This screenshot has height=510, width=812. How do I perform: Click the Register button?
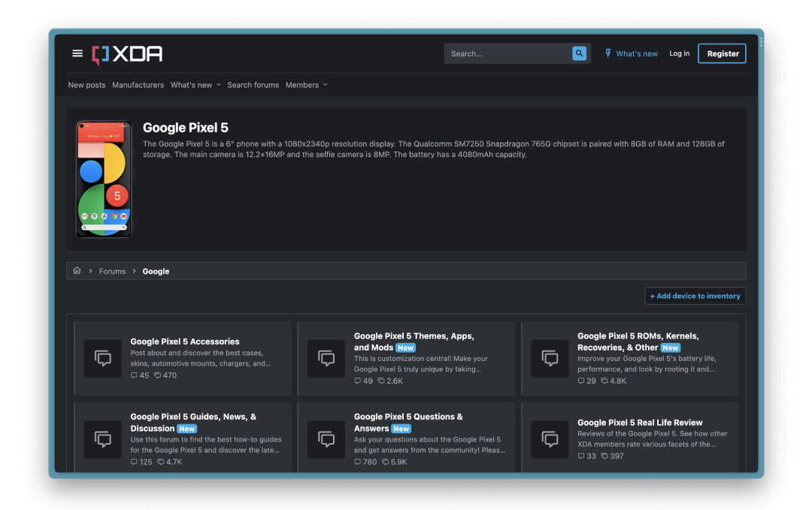[x=723, y=53]
